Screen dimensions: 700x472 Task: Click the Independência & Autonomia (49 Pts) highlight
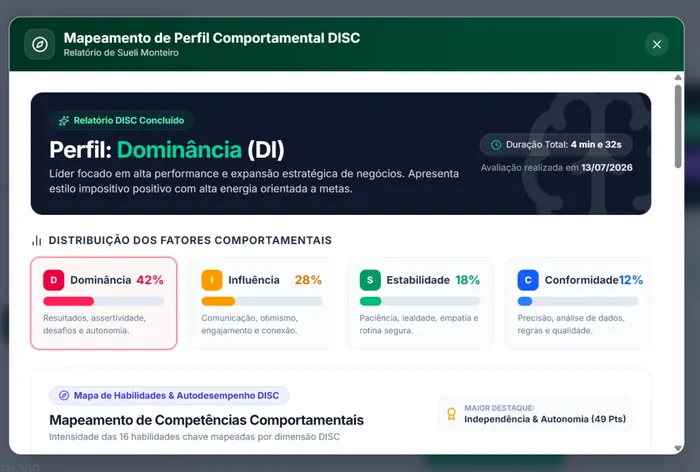(545, 419)
